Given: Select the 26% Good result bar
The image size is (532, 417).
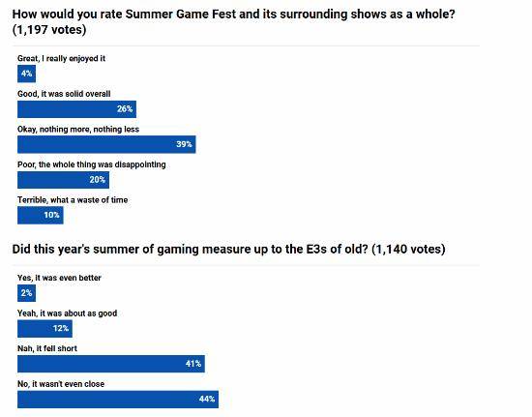Looking at the screenshot, I should 76,109.
